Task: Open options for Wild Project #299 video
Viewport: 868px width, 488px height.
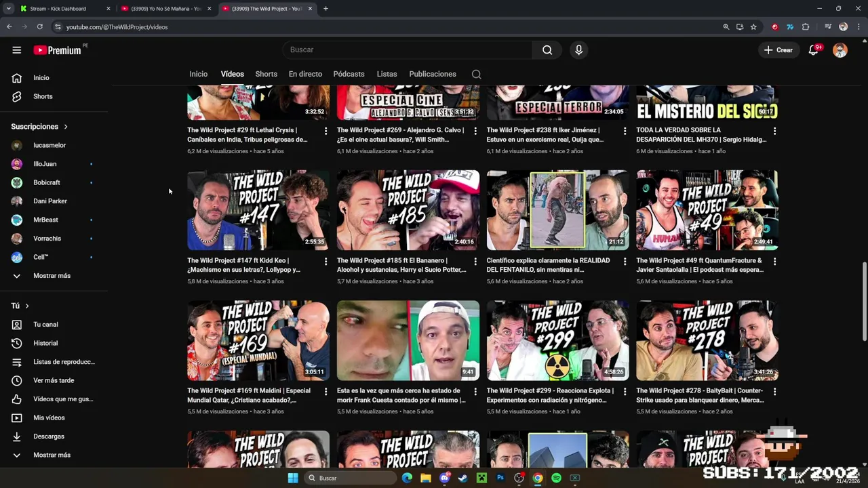Action: [x=625, y=391]
